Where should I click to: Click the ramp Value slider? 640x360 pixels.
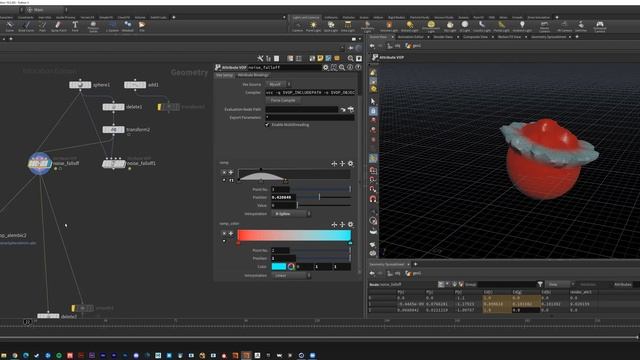pyautogui.click(x=324, y=205)
